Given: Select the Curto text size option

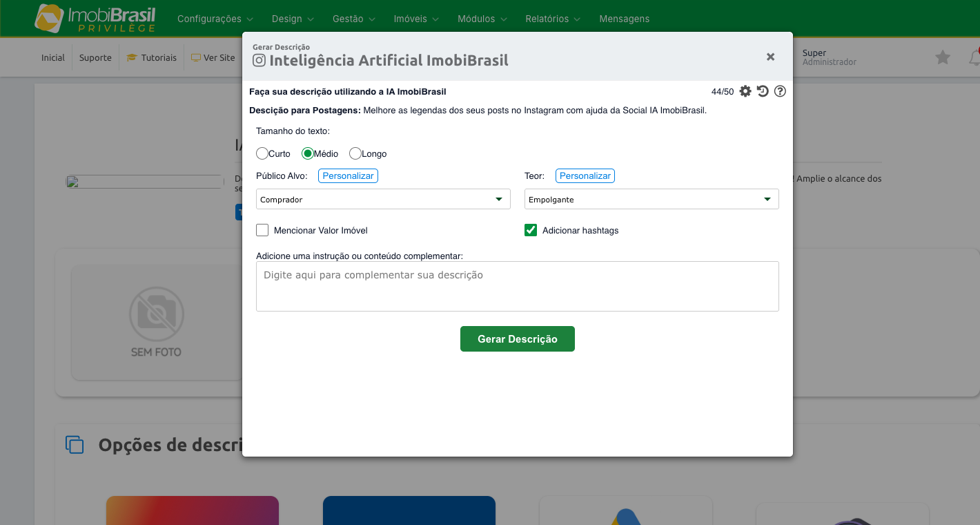Looking at the screenshot, I should (262, 153).
